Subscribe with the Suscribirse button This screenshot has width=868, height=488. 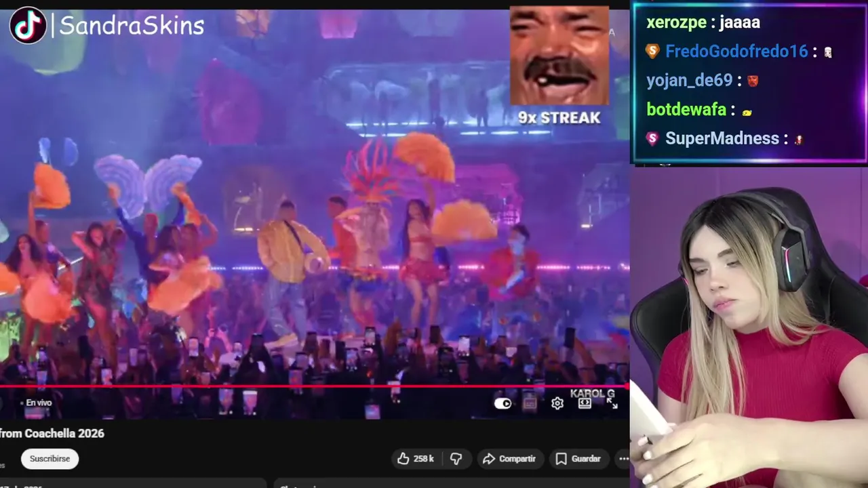[x=50, y=459]
